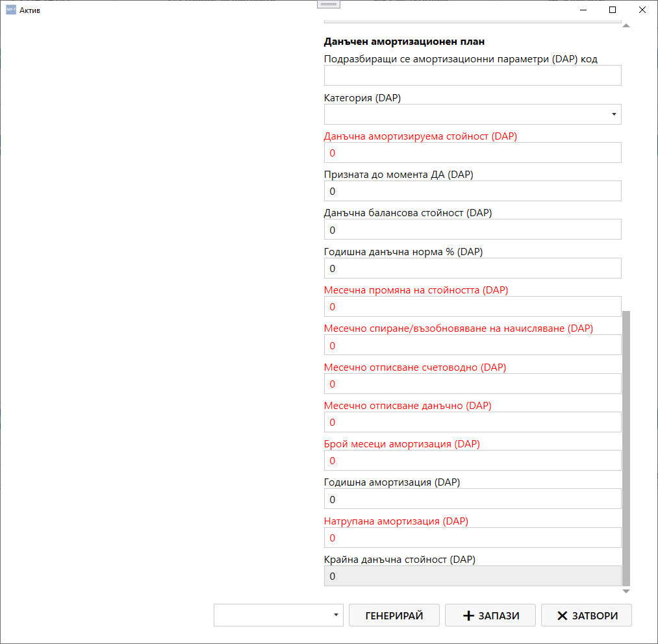Open the Категория (DAP) dropdown

click(614, 114)
